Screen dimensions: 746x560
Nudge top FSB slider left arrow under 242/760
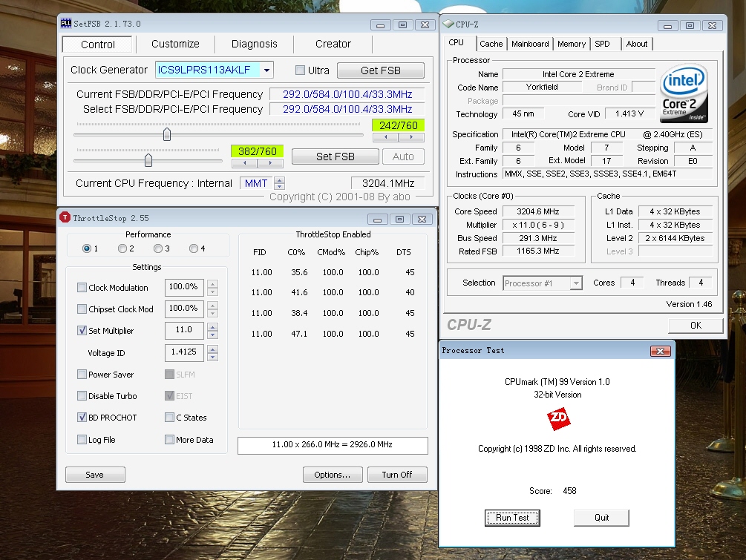click(385, 137)
